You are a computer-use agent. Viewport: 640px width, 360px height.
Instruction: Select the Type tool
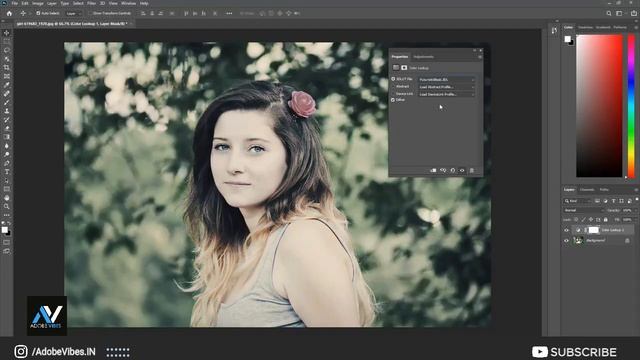pyautogui.click(x=7, y=172)
